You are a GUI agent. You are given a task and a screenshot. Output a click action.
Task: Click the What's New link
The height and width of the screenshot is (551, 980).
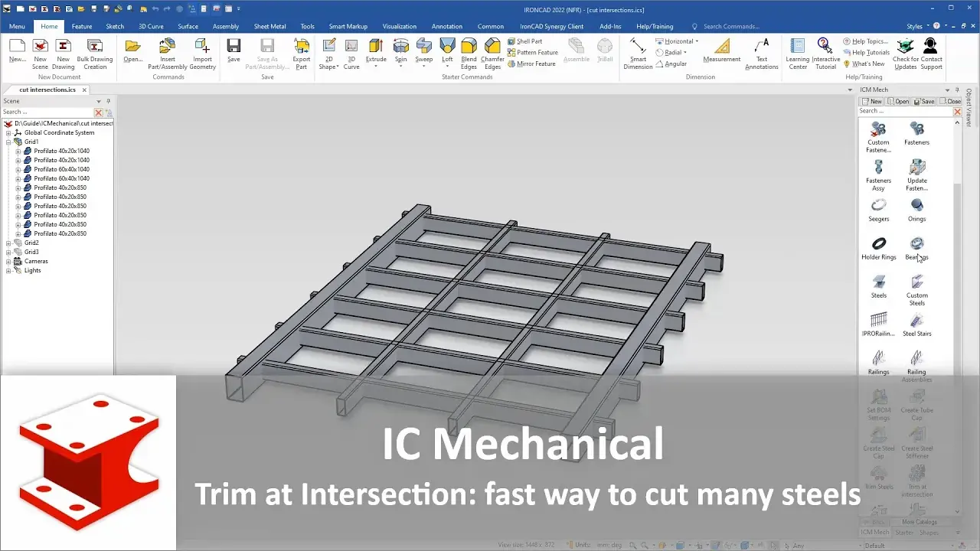(864, 64)
